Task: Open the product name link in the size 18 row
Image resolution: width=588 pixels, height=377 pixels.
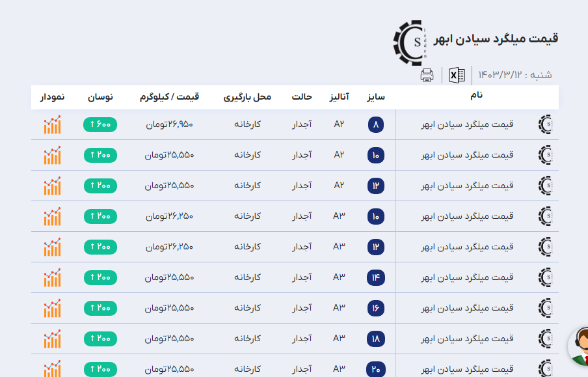Action: (x=467, y=339)
